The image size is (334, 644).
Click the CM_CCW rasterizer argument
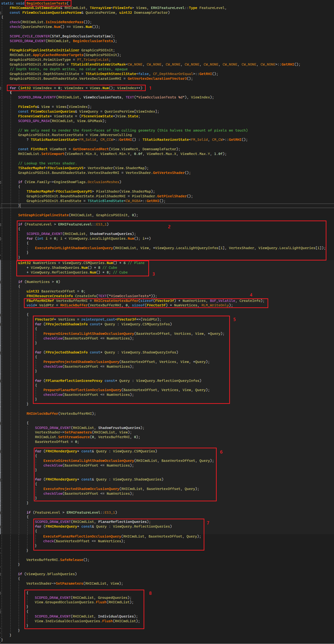[106, 140]
